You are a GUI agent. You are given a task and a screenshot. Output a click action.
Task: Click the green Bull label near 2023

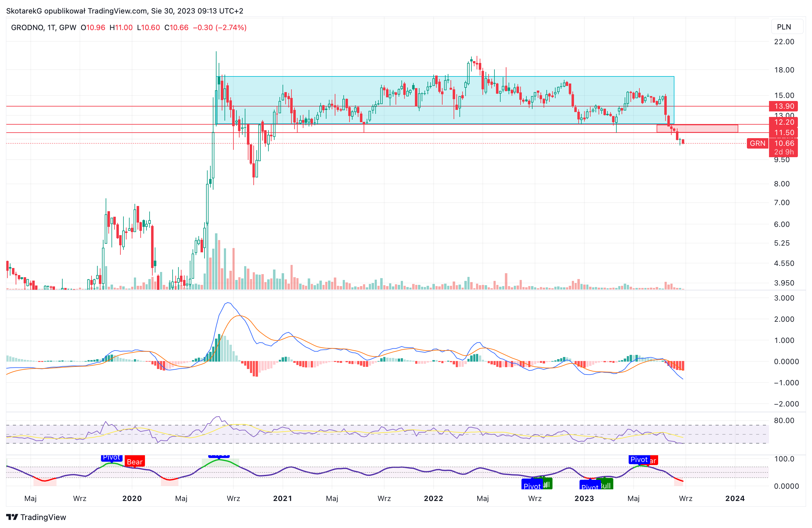(606, 485)
